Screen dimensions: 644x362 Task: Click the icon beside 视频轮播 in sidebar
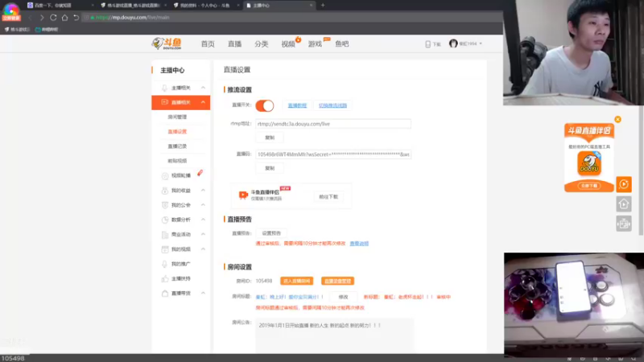[x=165, y=175]
